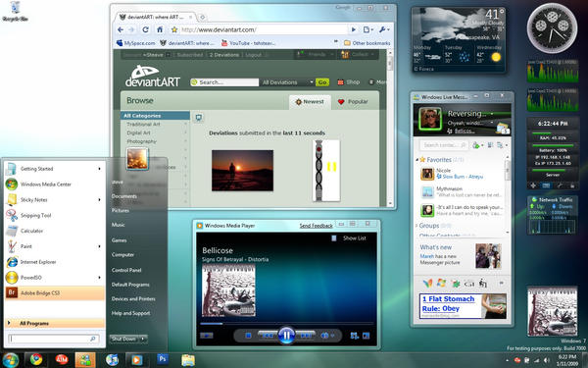Launch Internet Explorer from Start menu

54,262
